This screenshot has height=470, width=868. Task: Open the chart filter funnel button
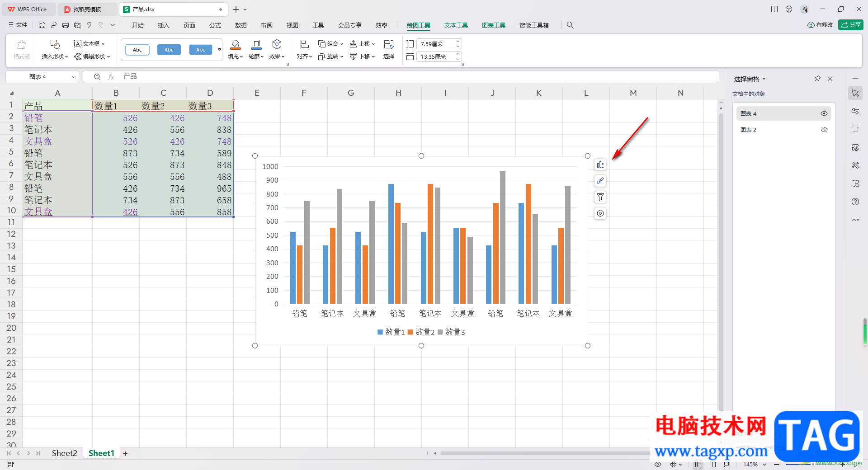600,197
